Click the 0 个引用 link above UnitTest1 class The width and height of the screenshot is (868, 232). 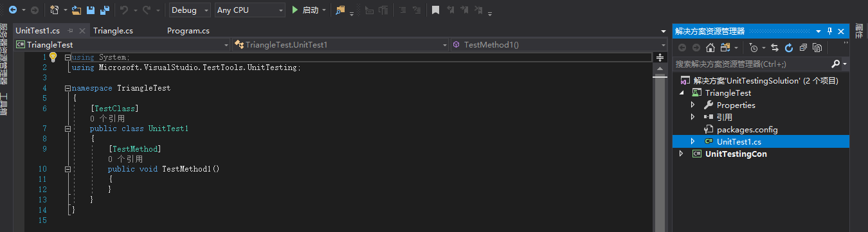(107, 119)
